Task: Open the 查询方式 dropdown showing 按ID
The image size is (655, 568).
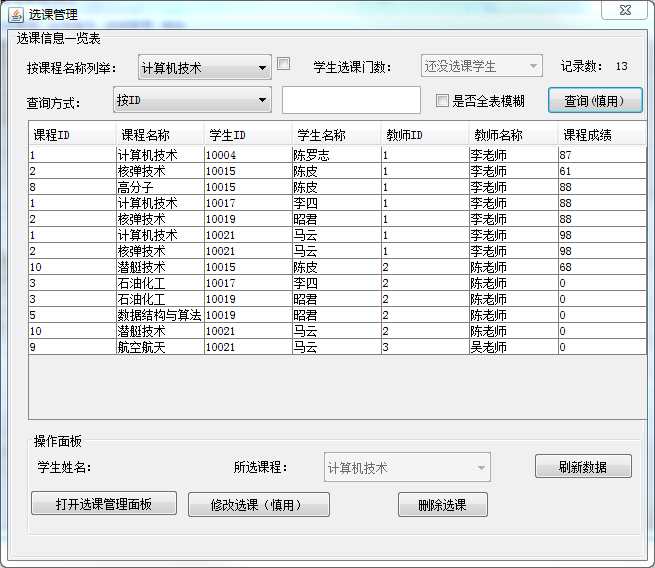Action: (x=192, y=100)
